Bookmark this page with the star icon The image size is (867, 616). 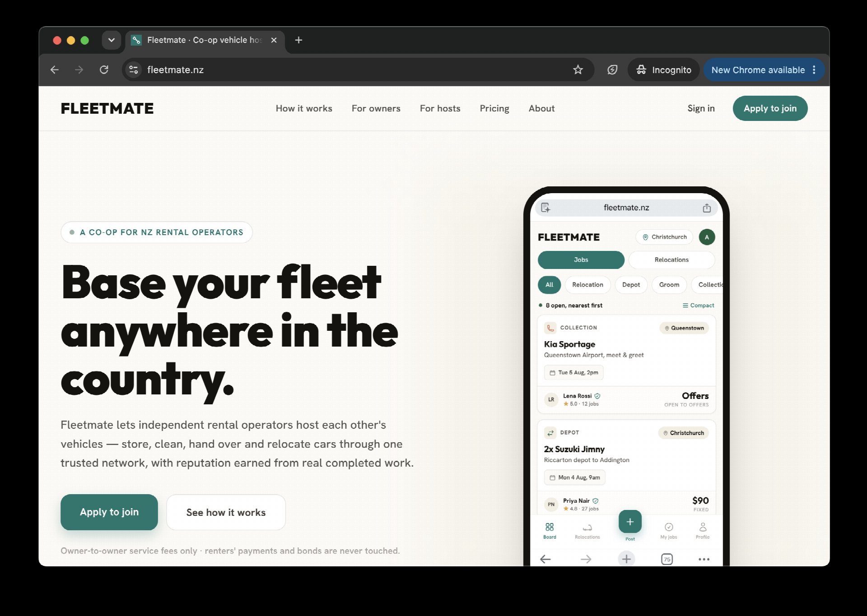click(578, 69)
